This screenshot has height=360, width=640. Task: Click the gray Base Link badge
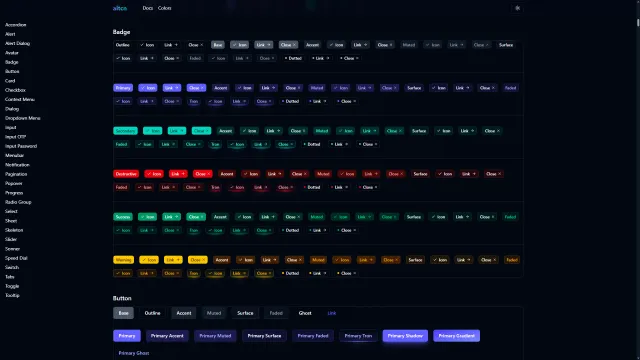coord(263,45)
